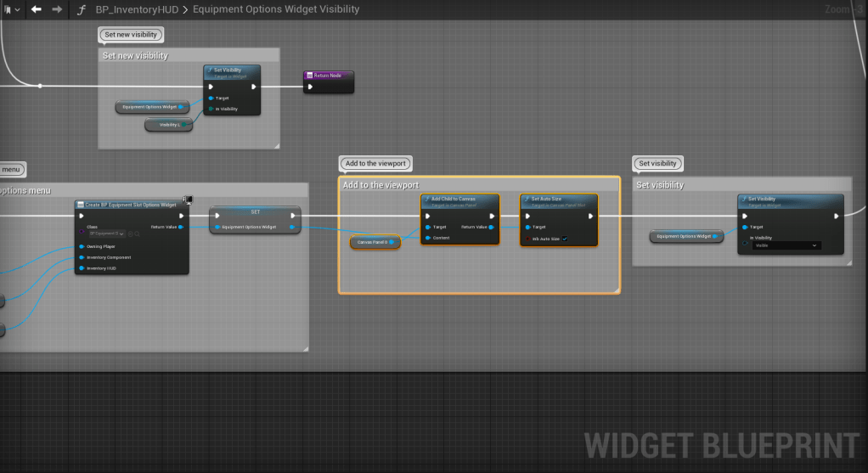The image size is (868, 473).
Task: Click Target pin on Set Auto Size node
Action: pos(527,228)
